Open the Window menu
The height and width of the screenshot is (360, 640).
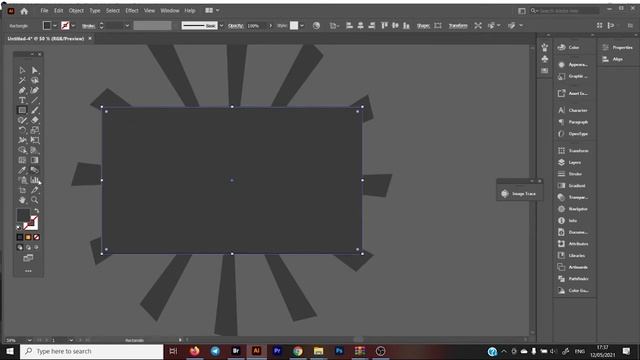[169, 11]
